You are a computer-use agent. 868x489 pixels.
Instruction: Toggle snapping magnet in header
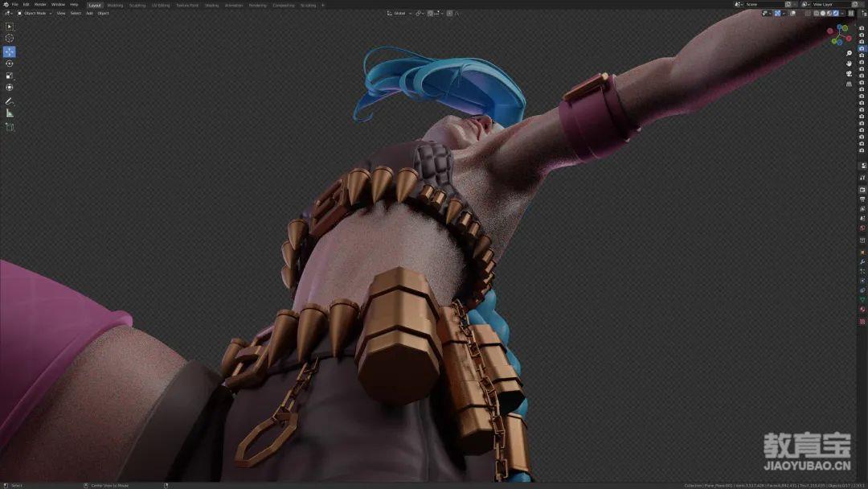click(x=430, y=14)
